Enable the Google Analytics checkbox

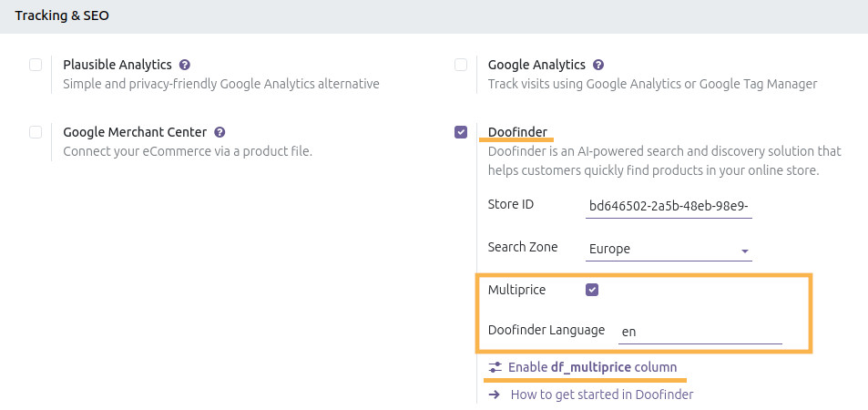click(x=461, y=65)
